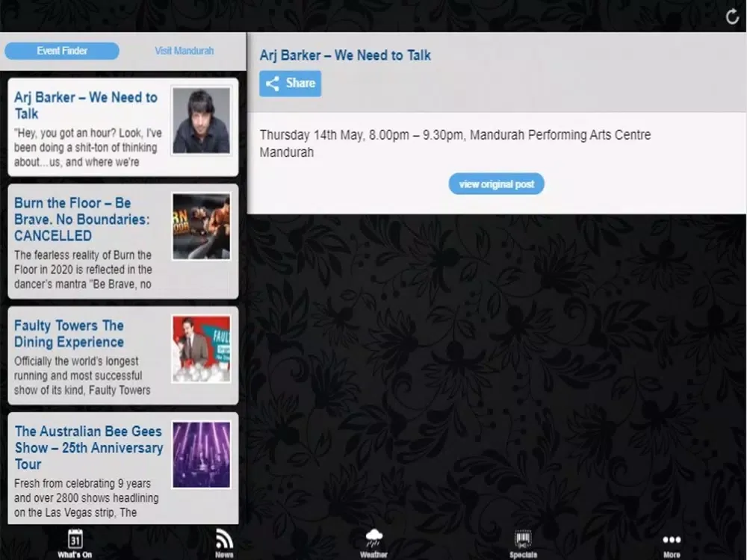Open the News feed icon
This screenshot has height=560, width=747.
(224, 539)
